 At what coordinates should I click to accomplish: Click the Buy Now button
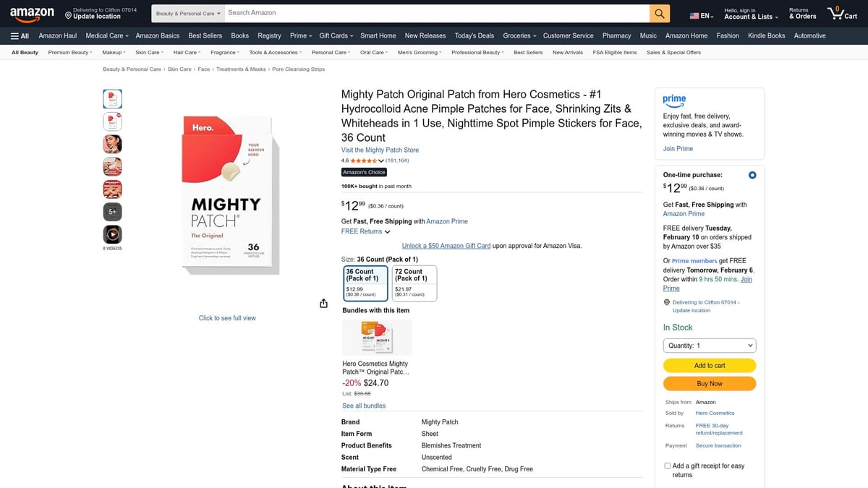tap(709, 383)
